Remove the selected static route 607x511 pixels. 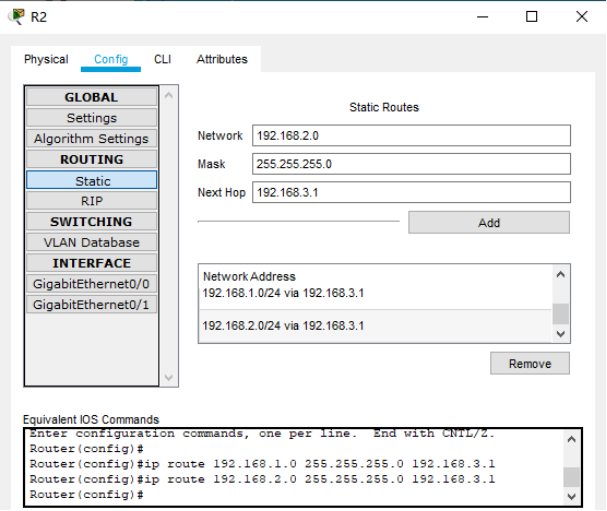pos(530,364)
